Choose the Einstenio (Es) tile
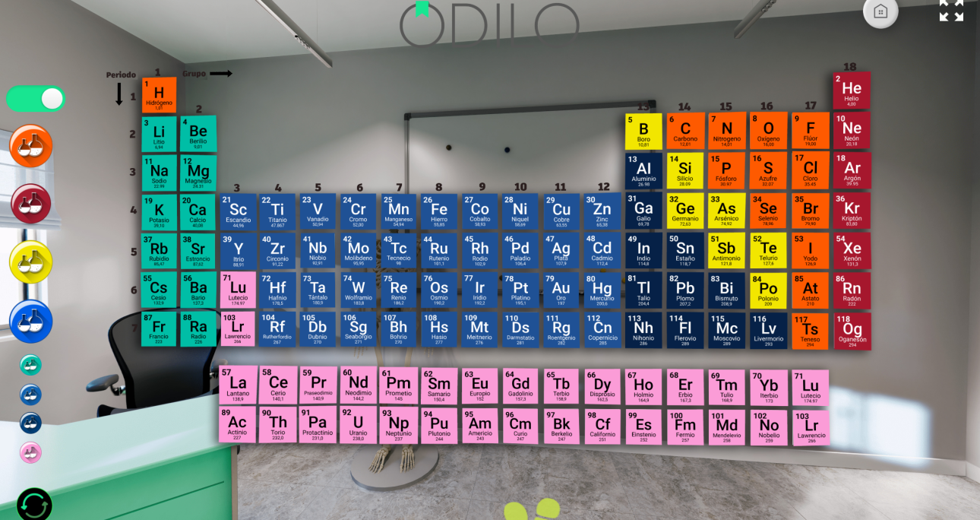Image resolution: width=980 pixels, height=520 pixels. point(643,427)
